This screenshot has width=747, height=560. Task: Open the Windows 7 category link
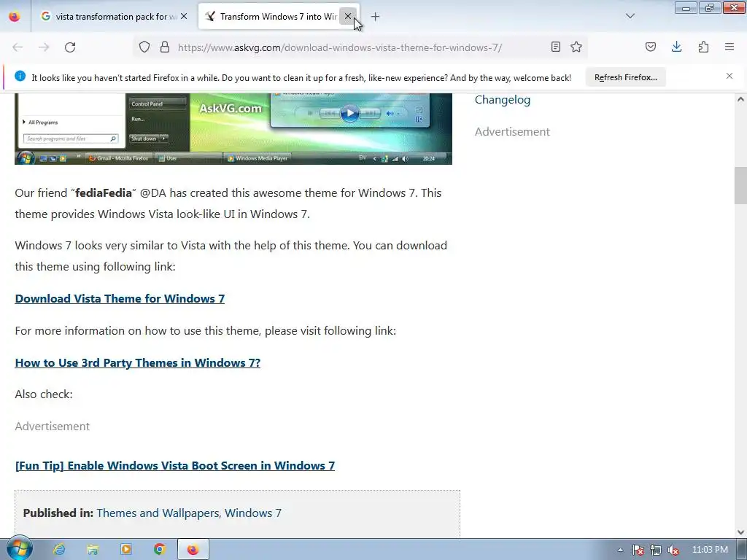coord(253,513)
